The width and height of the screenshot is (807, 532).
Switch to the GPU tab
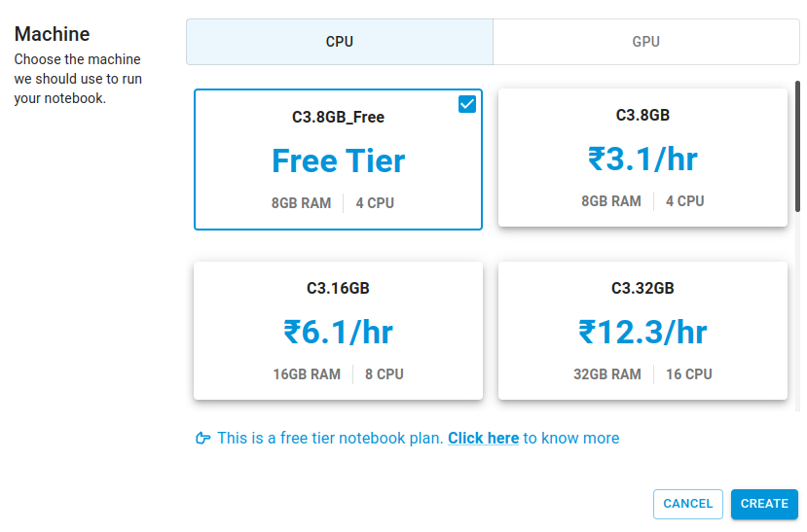(646, 42)
